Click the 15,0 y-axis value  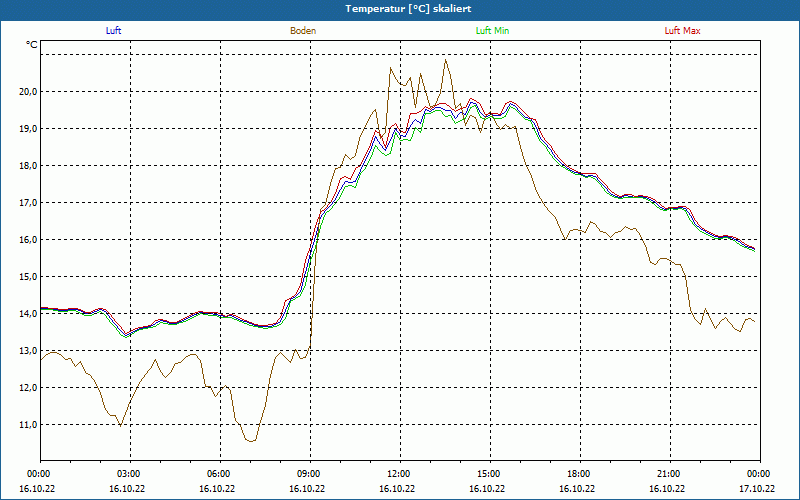point(29,277)
